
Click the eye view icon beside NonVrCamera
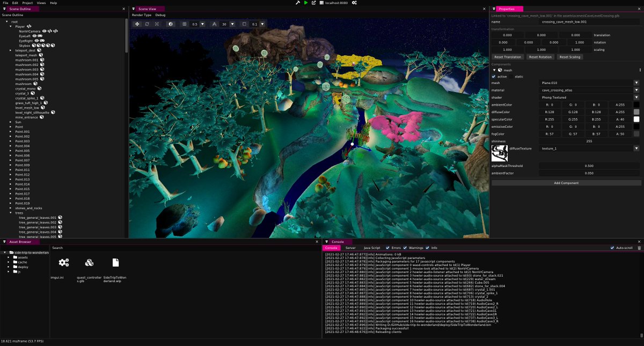[x=45, y=31]
